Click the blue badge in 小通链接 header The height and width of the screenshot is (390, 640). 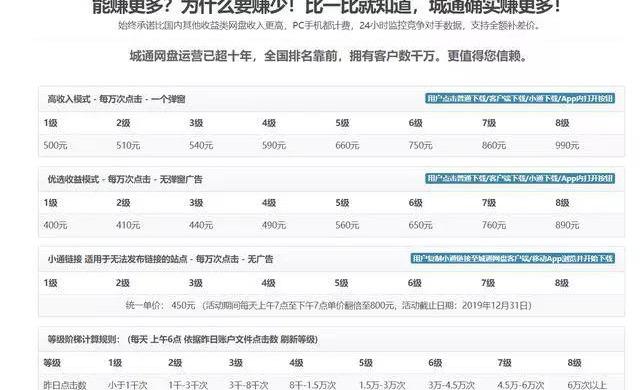click(513, 258)
